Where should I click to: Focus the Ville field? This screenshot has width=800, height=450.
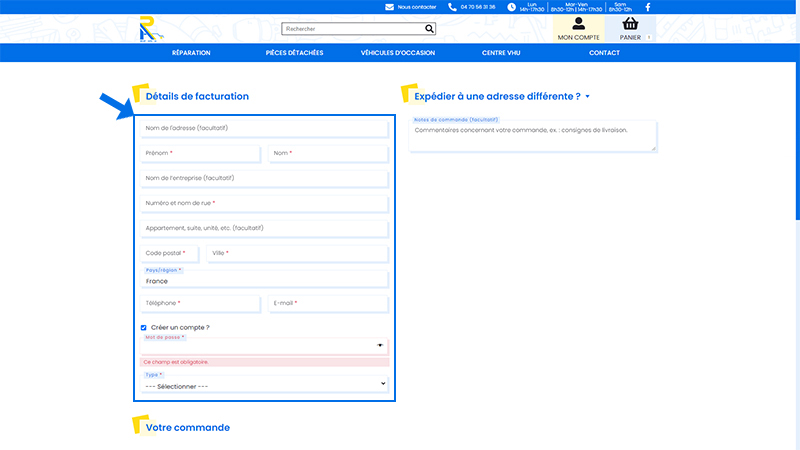click(297, 254)
